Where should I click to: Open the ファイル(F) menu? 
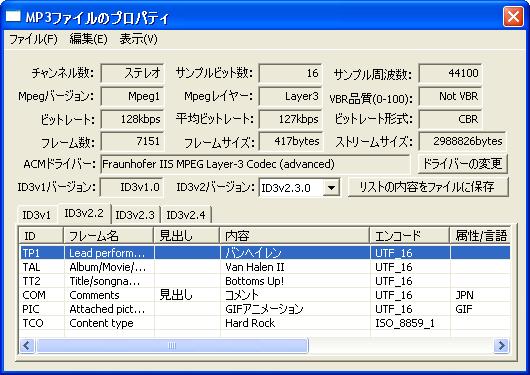[x=33, y=39]
